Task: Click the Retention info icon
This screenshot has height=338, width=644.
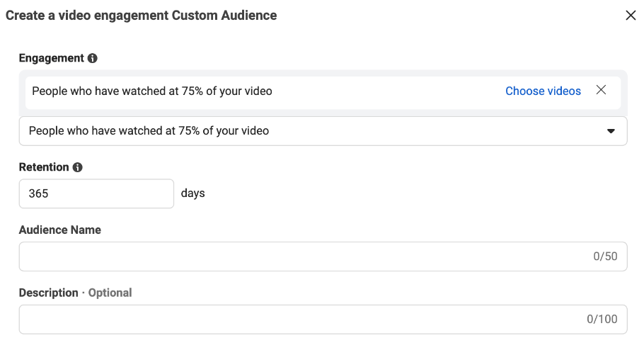Action: pos(78,168)
